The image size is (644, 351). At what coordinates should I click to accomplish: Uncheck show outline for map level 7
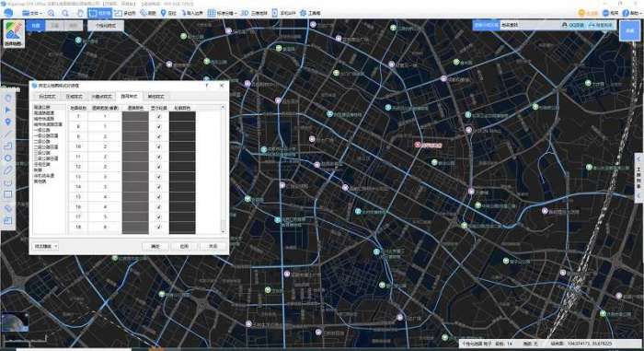click(159, 116)
